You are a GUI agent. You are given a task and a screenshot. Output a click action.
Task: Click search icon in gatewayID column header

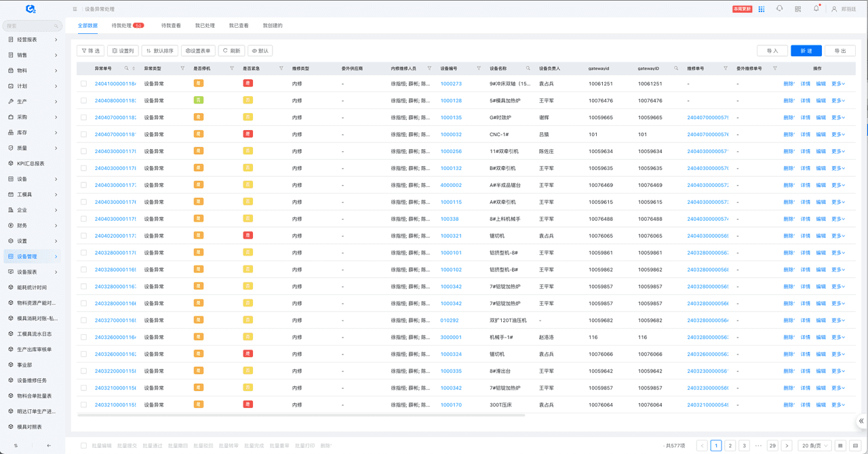click(x=676, y=68)
